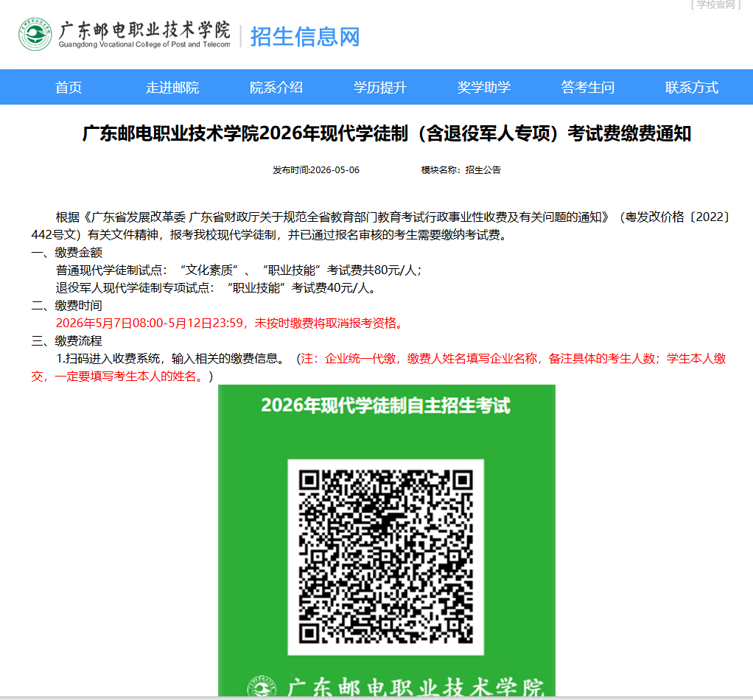Click the paragraph beginning 根据《广东省发展改革委
The width and height of the screenshot is (753, 700).
pos(380,226)
